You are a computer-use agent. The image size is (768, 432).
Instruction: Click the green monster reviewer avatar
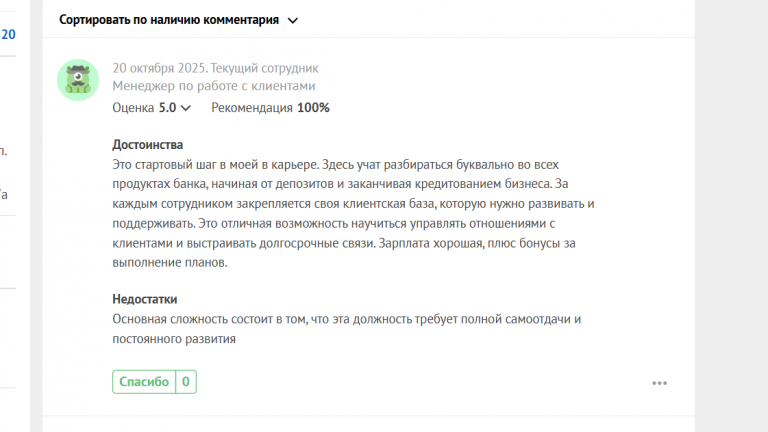pyautogui.click(x=77, y=79)
